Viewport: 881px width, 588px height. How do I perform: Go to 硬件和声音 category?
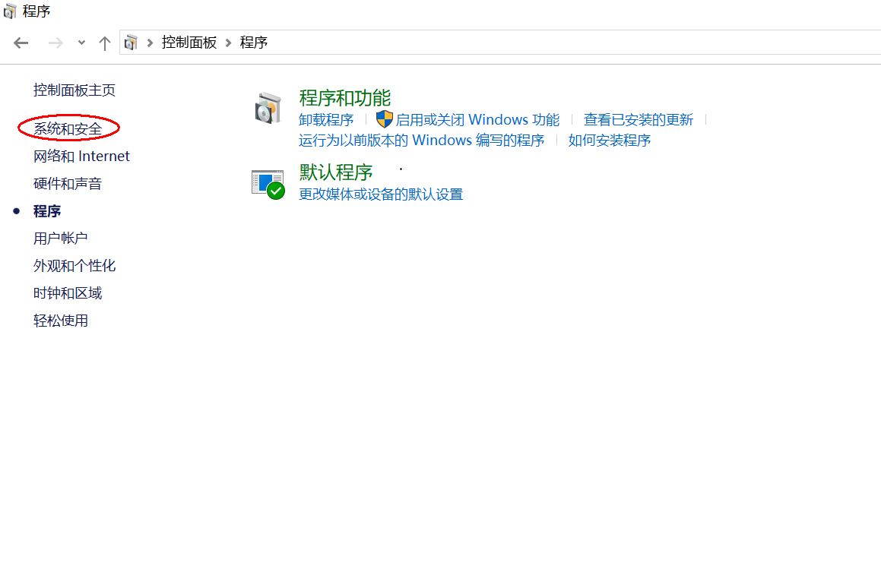pos(68,184)
